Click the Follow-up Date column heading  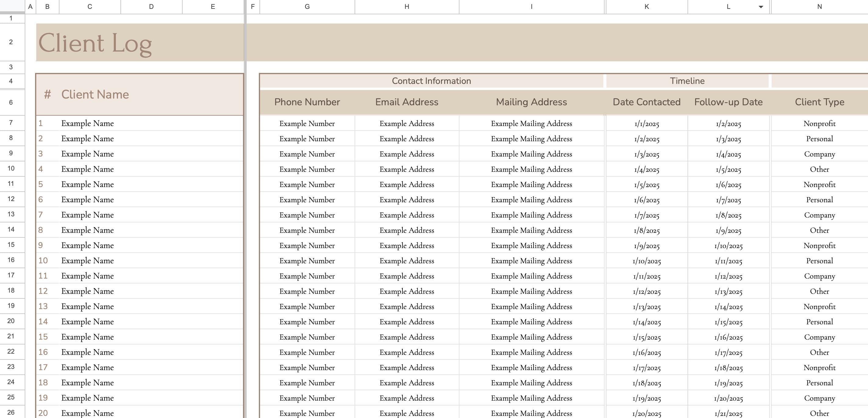coord(728,102)
